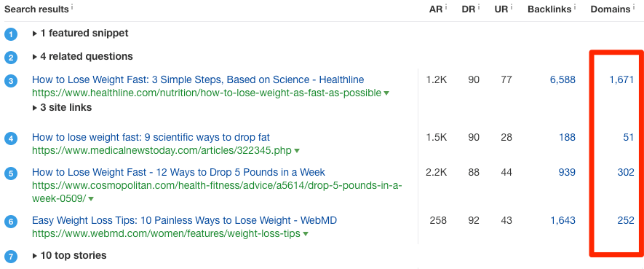Click the info icon next to Search results

(x=72, y=7)
